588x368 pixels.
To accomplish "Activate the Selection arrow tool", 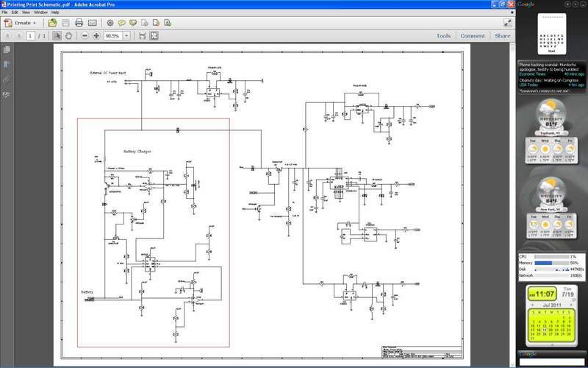I will [58, 35].
